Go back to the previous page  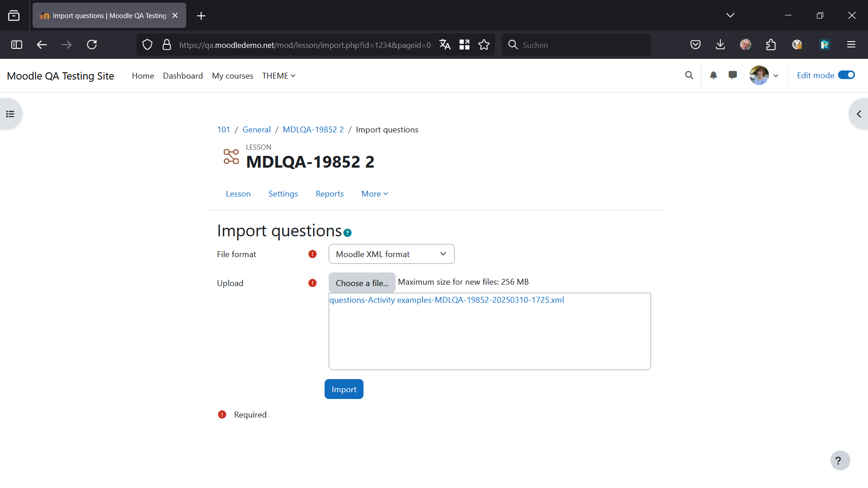pyautogui.click(x=42, y=45)
